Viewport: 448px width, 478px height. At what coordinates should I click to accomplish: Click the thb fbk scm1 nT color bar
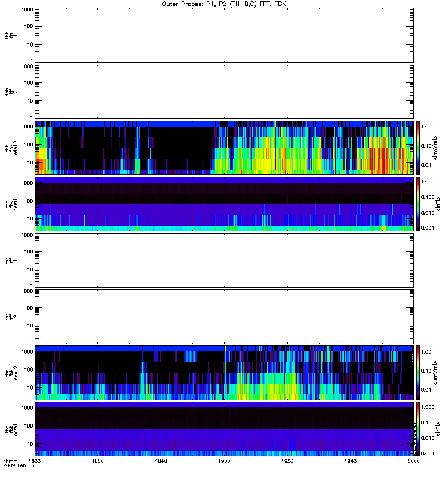[419, 204]
